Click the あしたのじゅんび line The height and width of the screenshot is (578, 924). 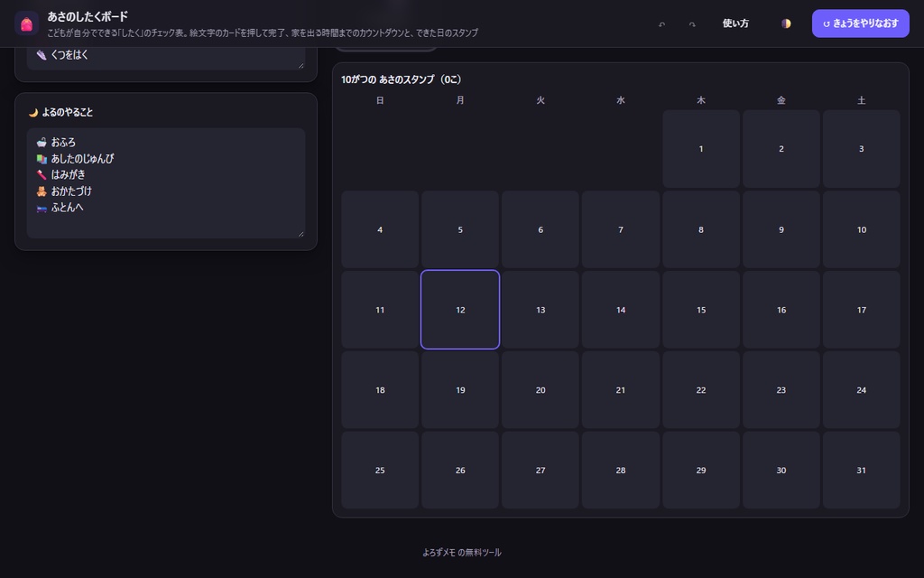75,159
